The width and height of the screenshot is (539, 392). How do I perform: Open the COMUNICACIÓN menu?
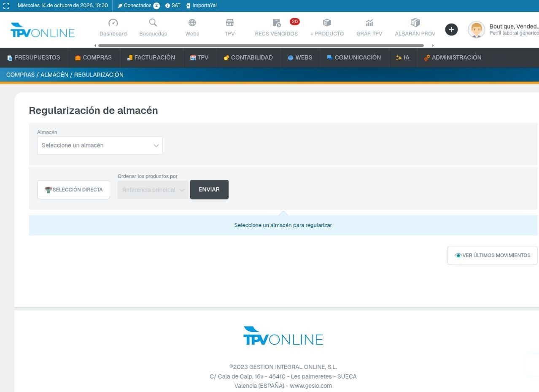(354, 57)
